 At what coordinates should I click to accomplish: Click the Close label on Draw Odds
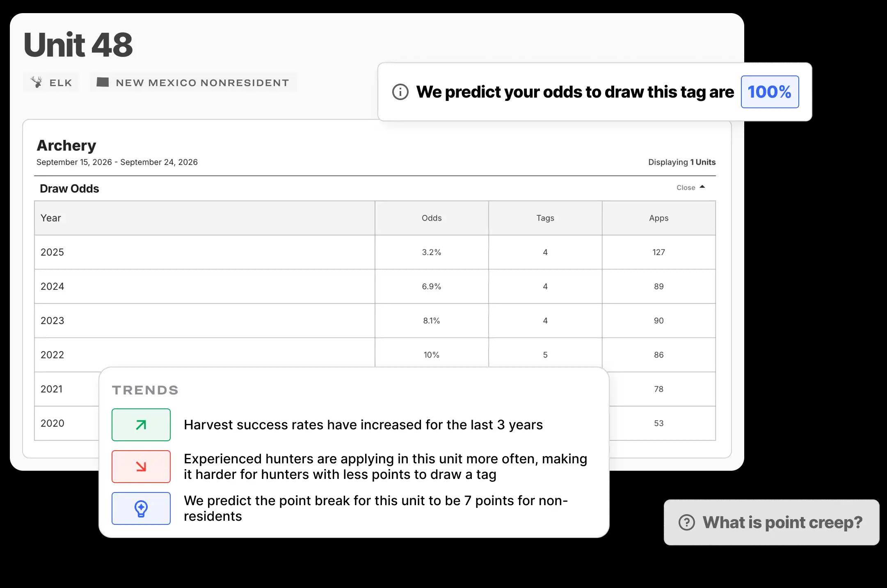pyautogui.click(x=686, y=188)
